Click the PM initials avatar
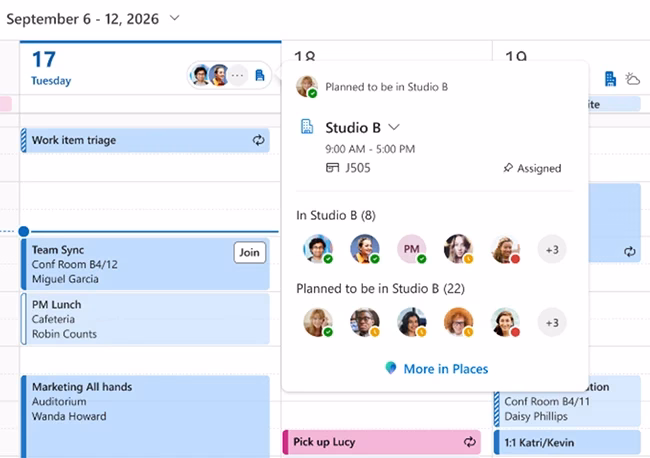Screen dimensions: 650x458 coord(412,249)
